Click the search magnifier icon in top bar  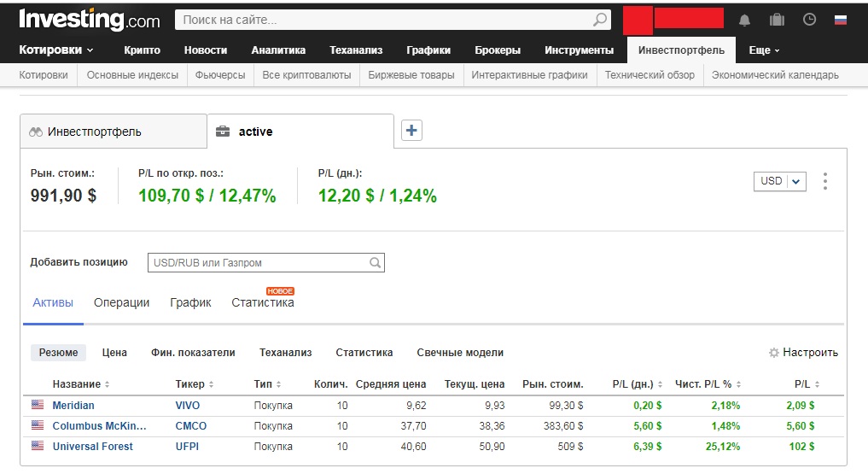click(600, 20)
